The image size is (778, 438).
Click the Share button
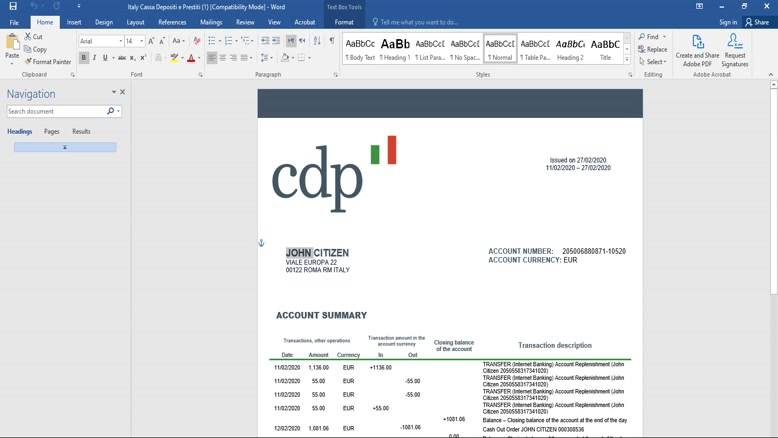(x=757, y=22)
